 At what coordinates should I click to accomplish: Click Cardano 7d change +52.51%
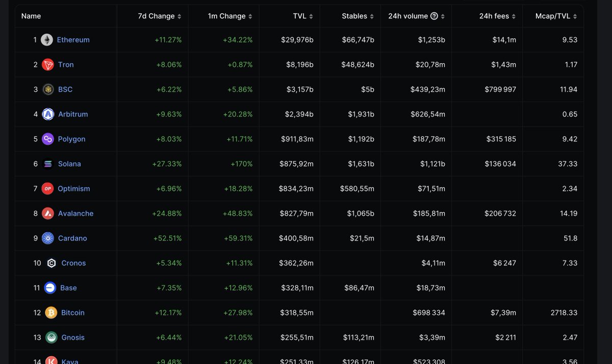(x=167, y=238)
